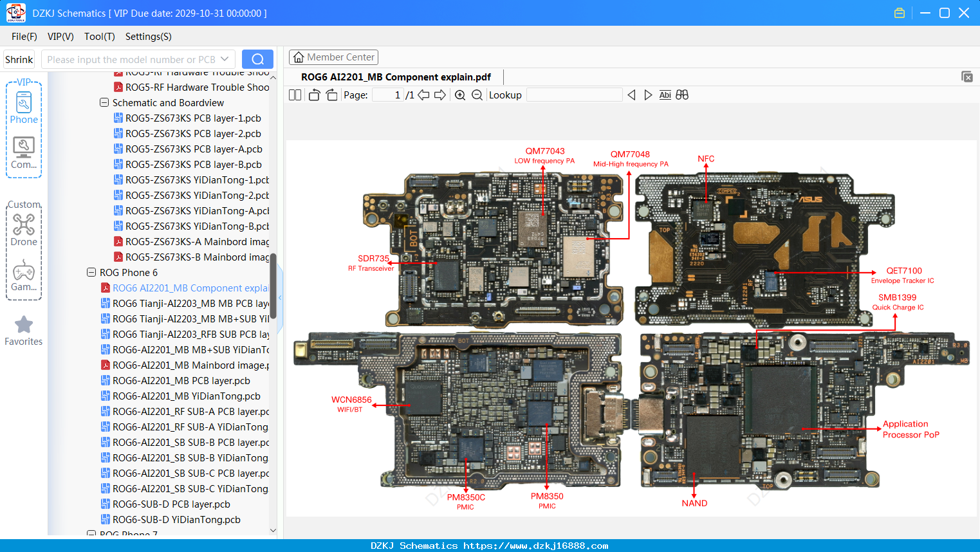Open ROG5-ZS673KS PCB layer-A.pcb
Viewport: 980px width, 552px height.
tap(188, 149)
